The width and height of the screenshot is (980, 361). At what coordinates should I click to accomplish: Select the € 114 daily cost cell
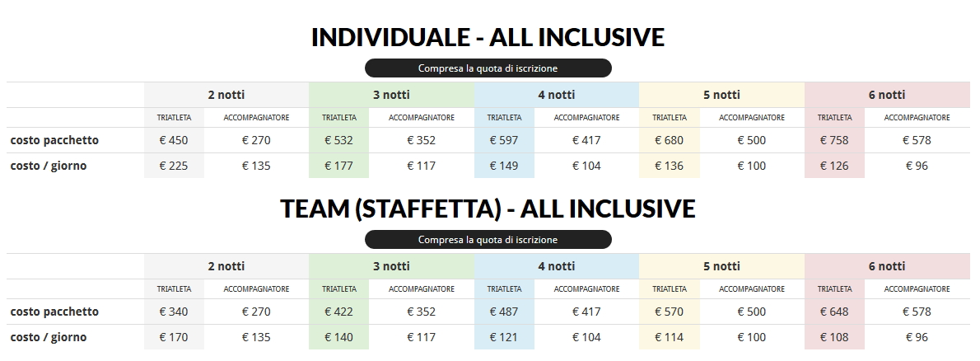(669, 337)
